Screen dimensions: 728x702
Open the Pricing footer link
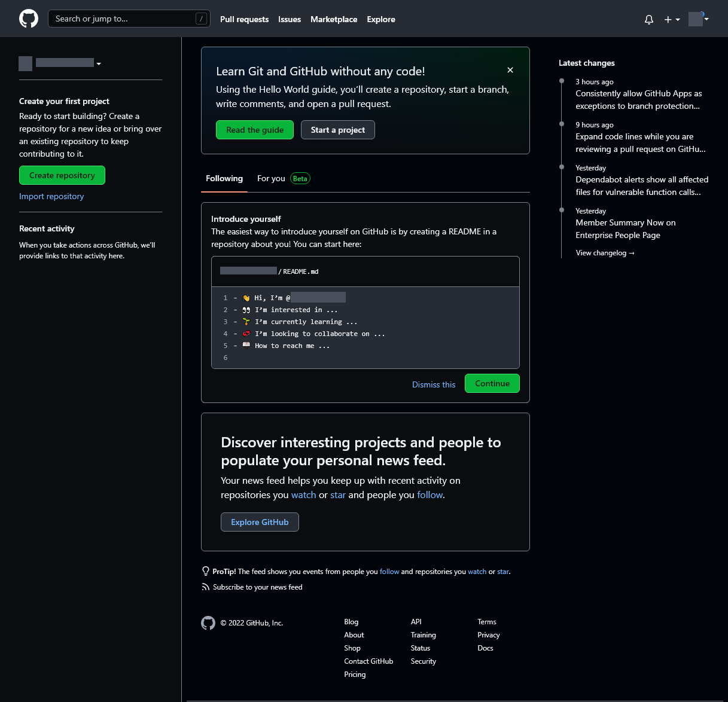click(x=355, y=674)
